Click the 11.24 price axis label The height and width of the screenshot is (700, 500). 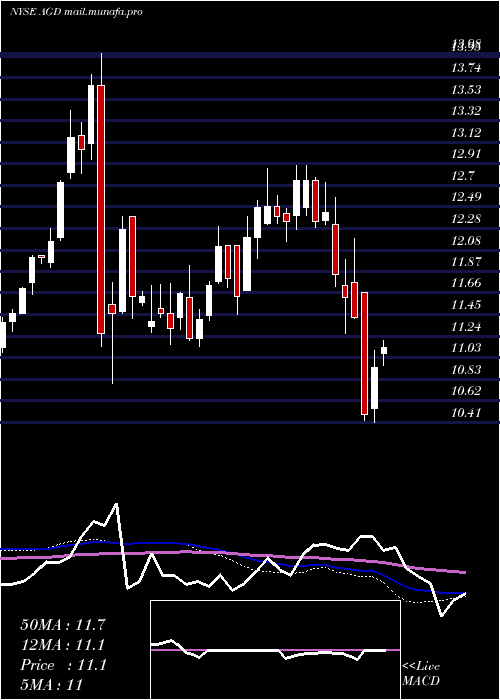[x=467, y=327]
